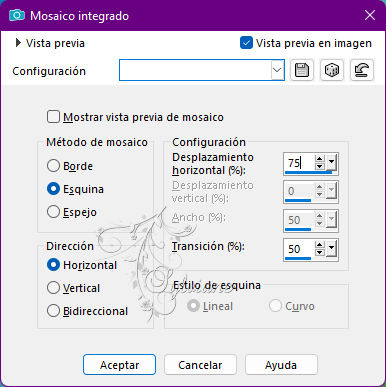Open the Desplazamiento horizontal slider popup arrow

point(331,163)
